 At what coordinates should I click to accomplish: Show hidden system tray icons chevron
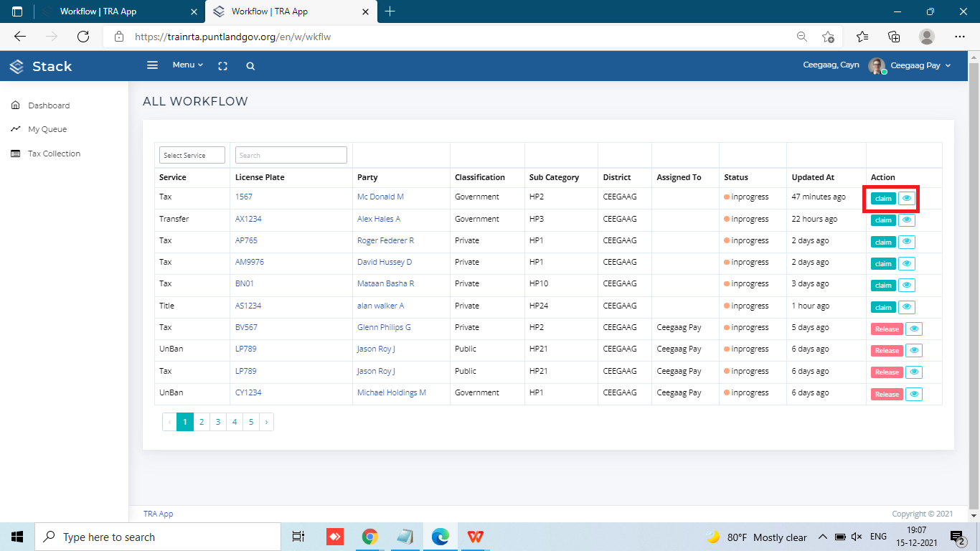pos(822,537)
